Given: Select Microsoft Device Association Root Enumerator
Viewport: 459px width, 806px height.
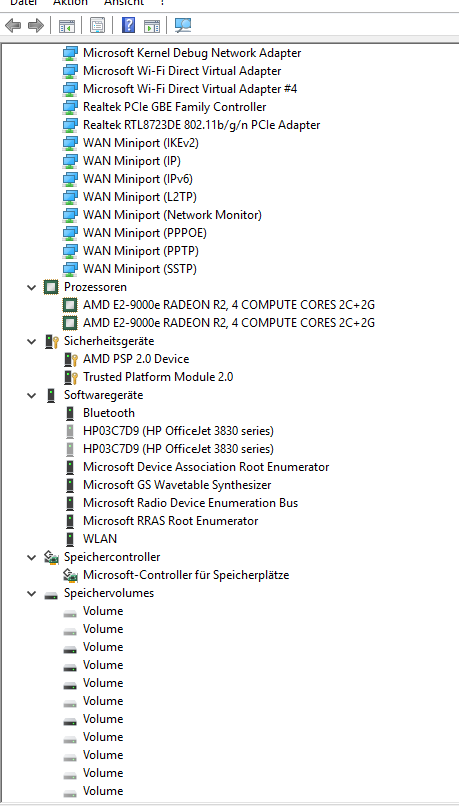Looking at the screenshot, I should [x=206, y=467].
